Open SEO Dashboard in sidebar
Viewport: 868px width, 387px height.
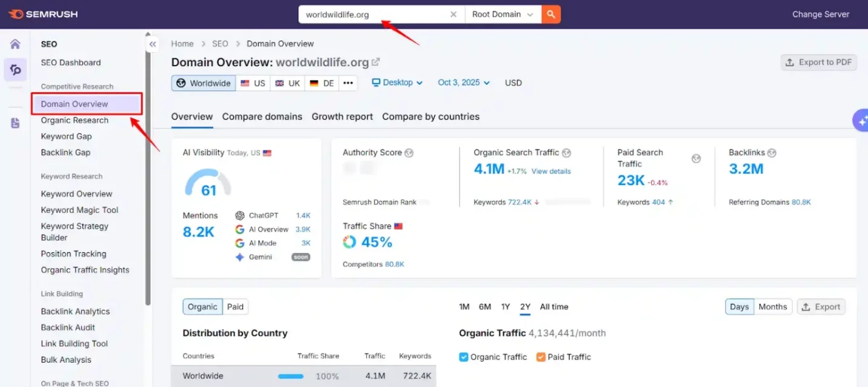pos(71,62)
